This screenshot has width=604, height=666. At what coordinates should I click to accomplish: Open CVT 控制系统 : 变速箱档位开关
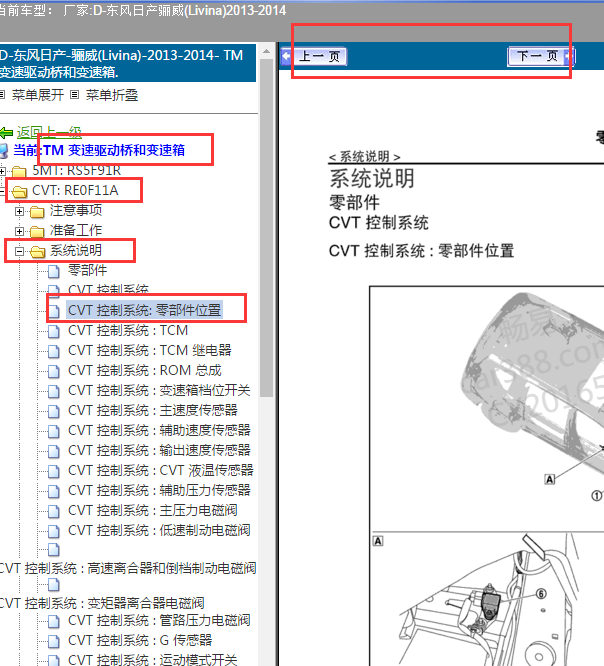[159, 390]
